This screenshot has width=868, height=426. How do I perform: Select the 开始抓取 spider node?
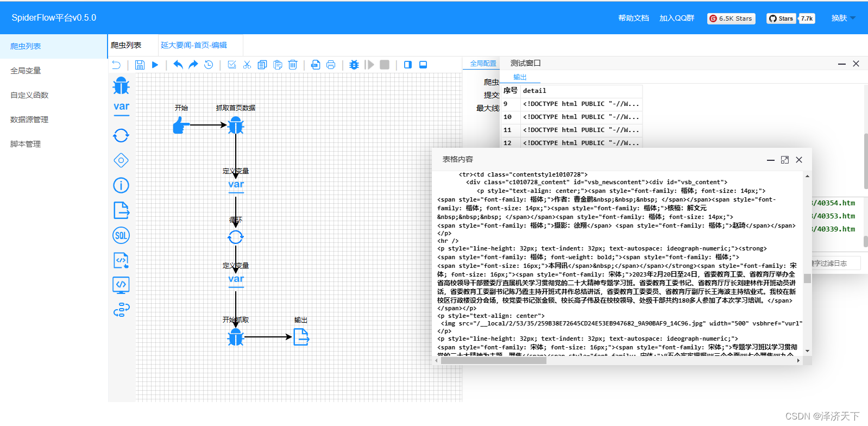(x=236, y=337)
